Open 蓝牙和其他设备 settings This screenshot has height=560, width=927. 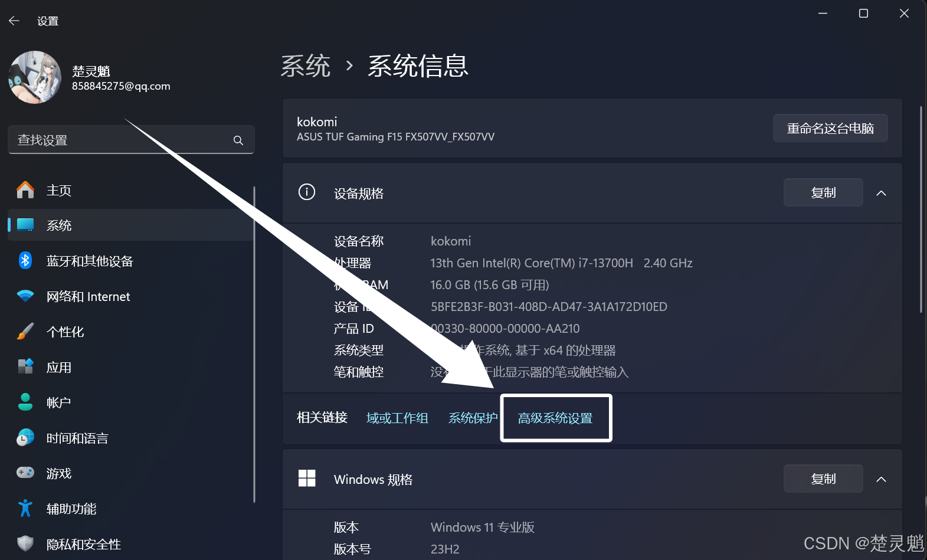click(90, 261)
